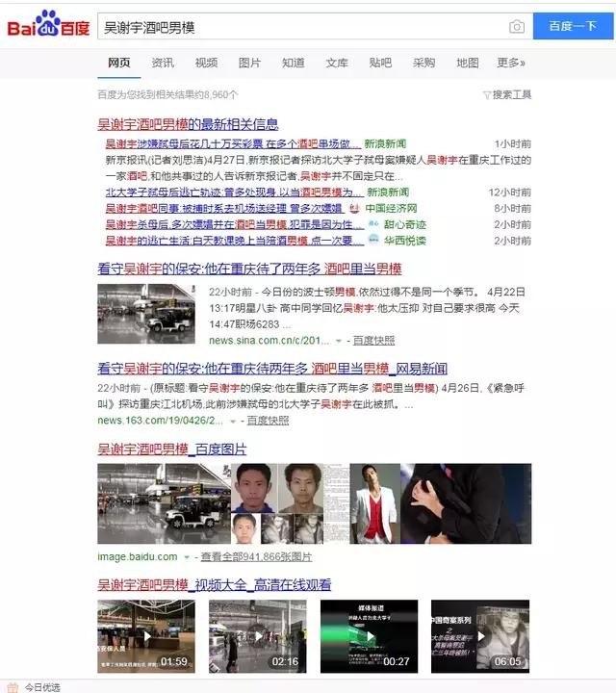Click the Baidu logo

click(48, 25)
